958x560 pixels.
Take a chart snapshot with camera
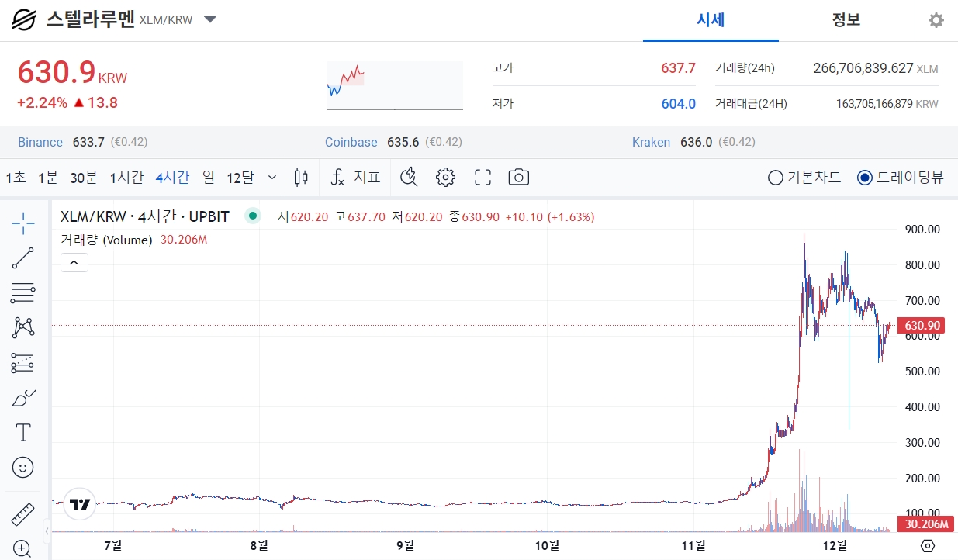tap(519, 178)
